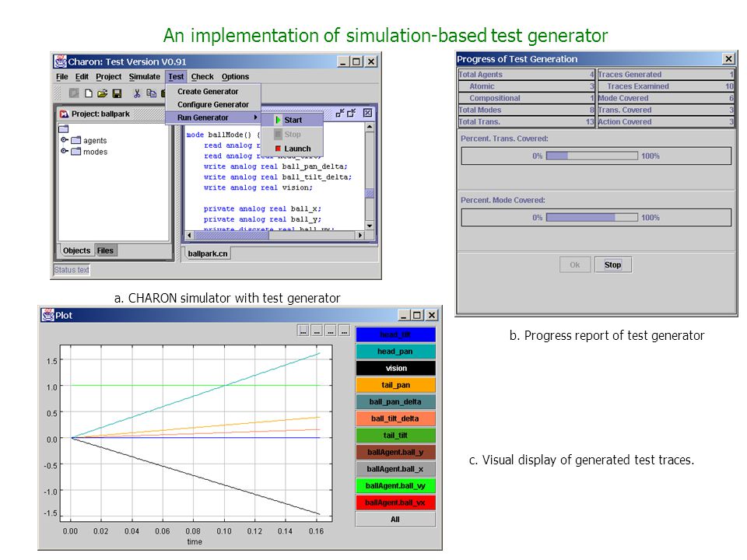Open the Project menu
The height and width of the screenshot is (560, 747).
point(109,77)
